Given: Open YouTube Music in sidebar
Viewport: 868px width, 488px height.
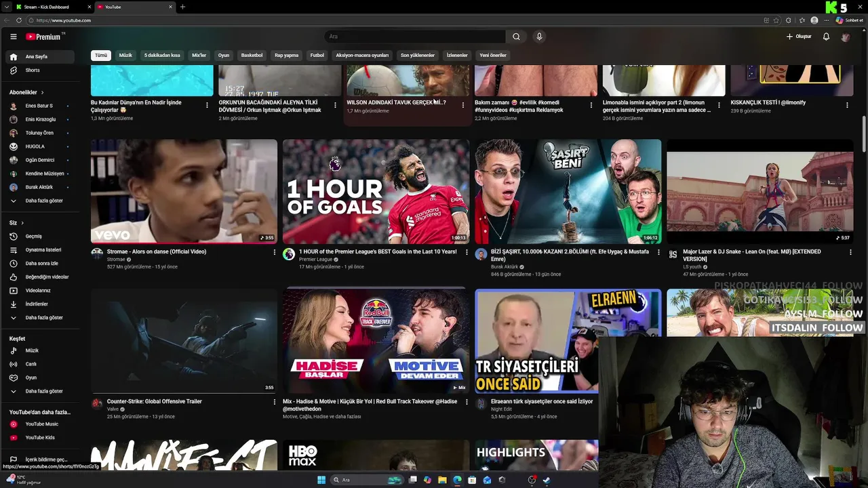Looking at the screenshot, I should tap(41, 424).
